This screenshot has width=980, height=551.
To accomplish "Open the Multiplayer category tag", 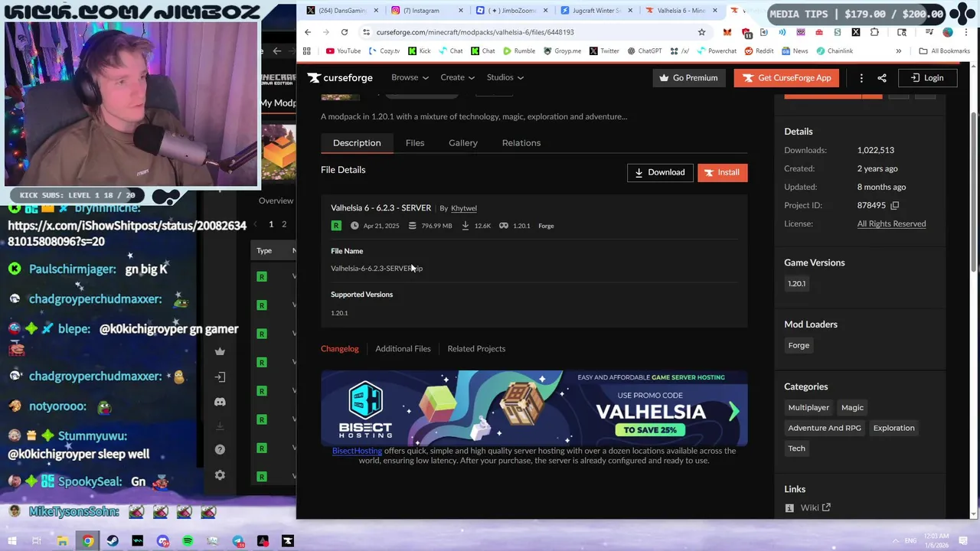I will 808,407.
